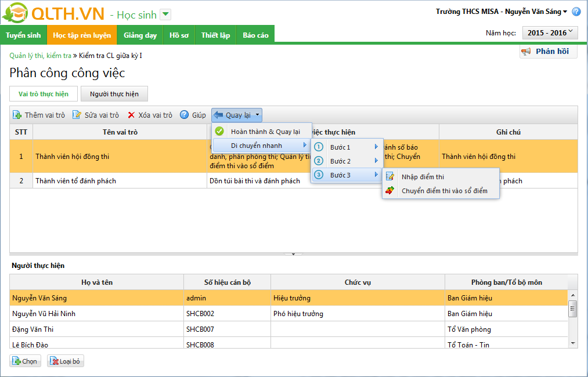Open the Học sinh module dropdown arrow
588x377 pixels.
(165, 15)
